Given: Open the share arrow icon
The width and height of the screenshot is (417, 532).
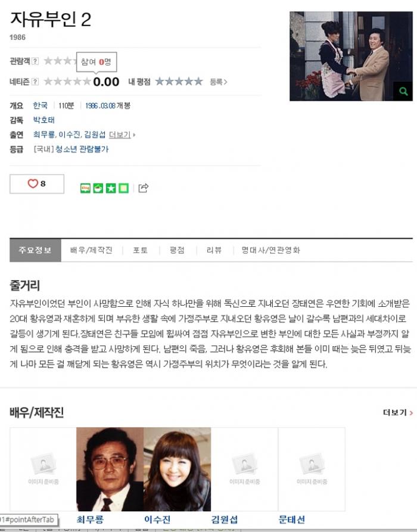Looking at the screenshot, I should coord(143,188).
